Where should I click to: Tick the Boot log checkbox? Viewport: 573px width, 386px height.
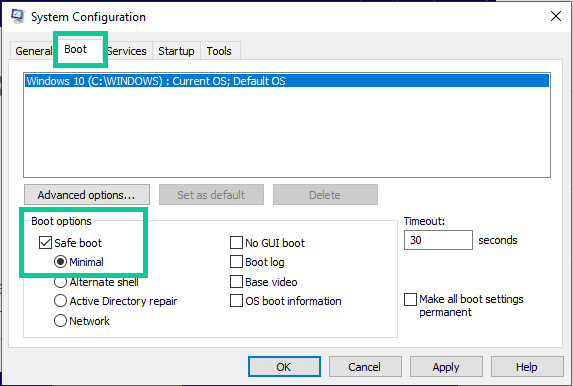236,262
